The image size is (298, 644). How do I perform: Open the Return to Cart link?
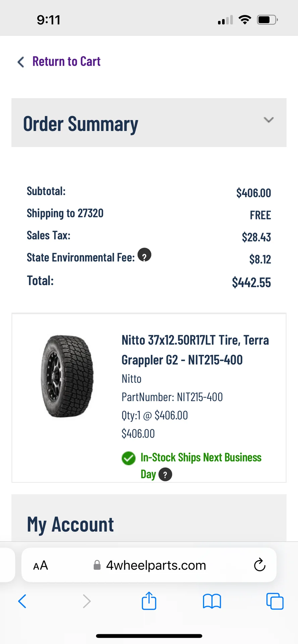[66, 61]
